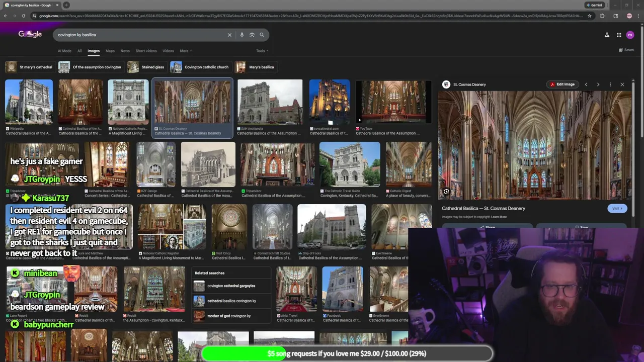Viewport: 644px width, 362px height.
Task: Select related search covington cathedral gargoyles
Action: point(231,286)
